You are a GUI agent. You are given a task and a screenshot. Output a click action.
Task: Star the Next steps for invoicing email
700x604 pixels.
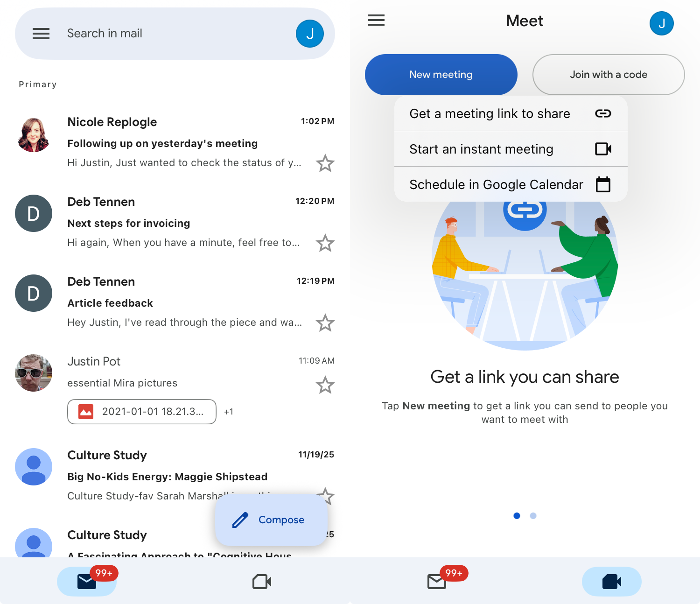click(x=325, y=243)
